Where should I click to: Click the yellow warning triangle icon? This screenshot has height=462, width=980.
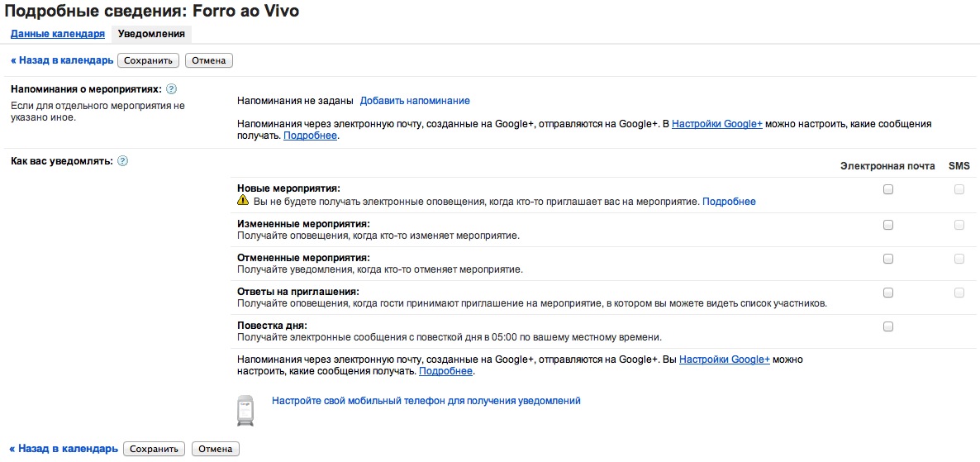coord(243,201)
